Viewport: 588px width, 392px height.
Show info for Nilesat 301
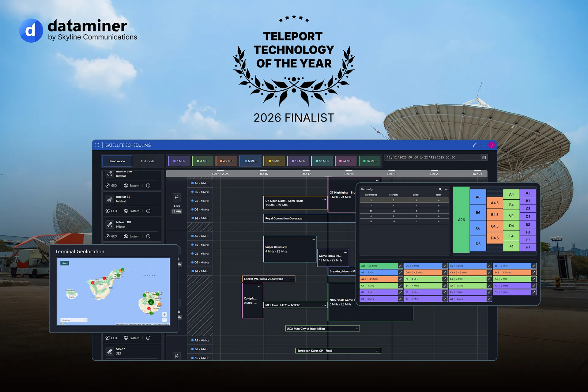[148, 236]
